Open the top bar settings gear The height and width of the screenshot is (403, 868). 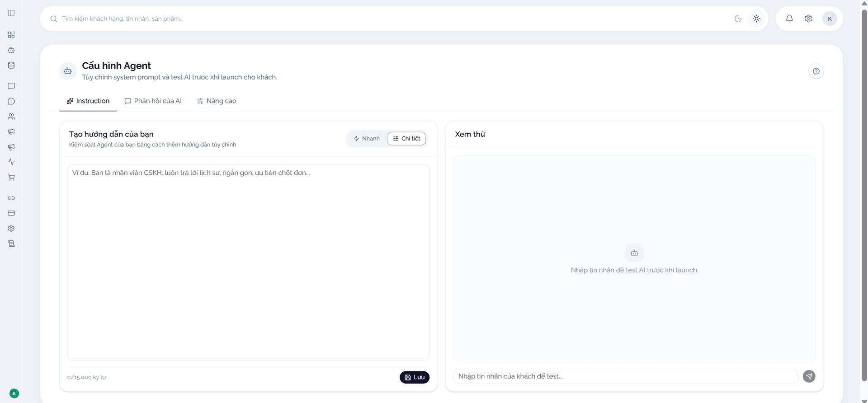click(x=808, y=19)
